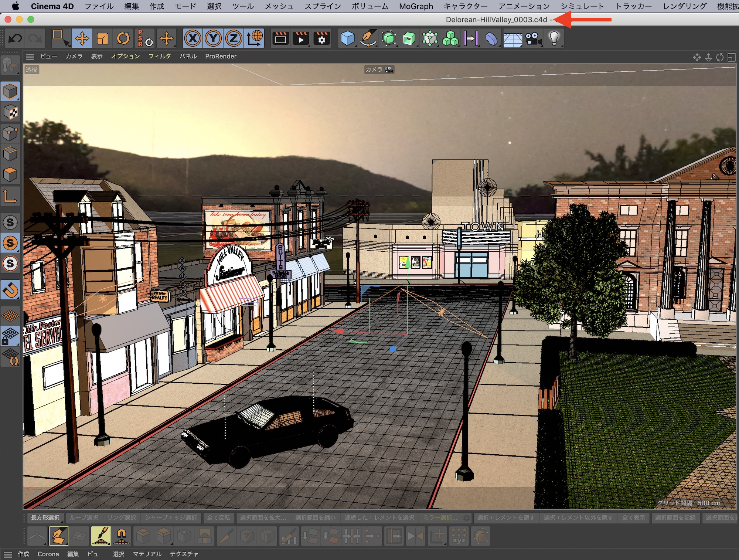Viewport: 739px width, 560px height.
Task: Click the Undo arrow icon
Action: [x=15, y=38]
